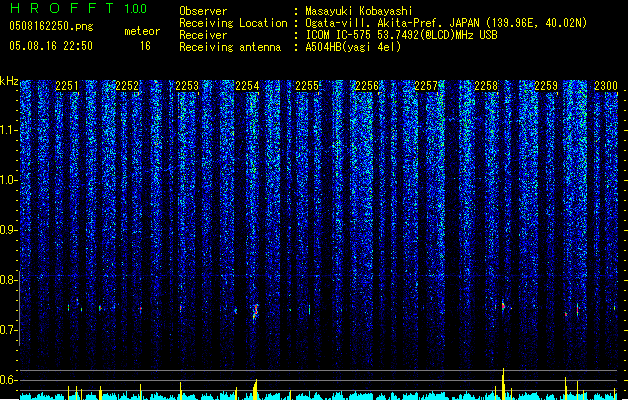Viewport: 629px width, 400px height.
Task: Click the Ogata-vill. Akita-Pref. JAPAN location text
Action: point(446,23)
